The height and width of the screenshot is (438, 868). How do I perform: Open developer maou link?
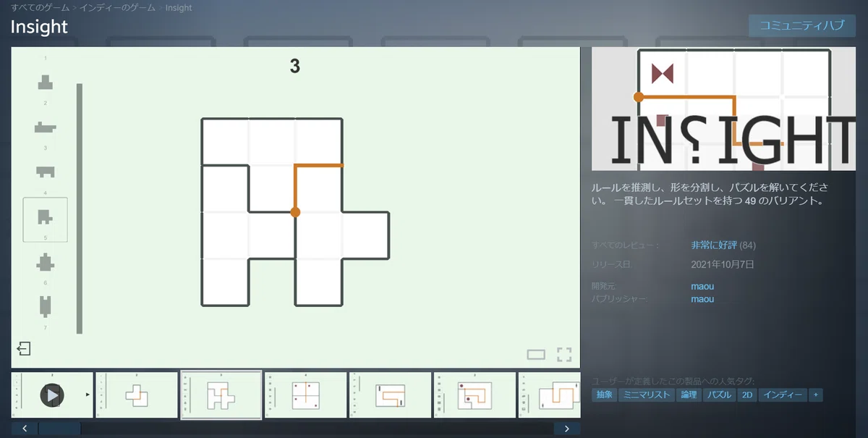pos(702,287)
